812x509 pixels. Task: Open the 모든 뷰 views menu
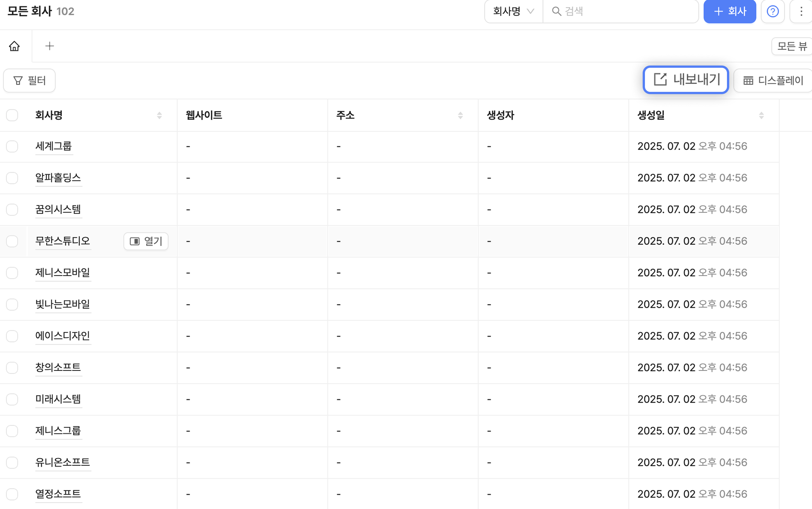pos(792,46)
